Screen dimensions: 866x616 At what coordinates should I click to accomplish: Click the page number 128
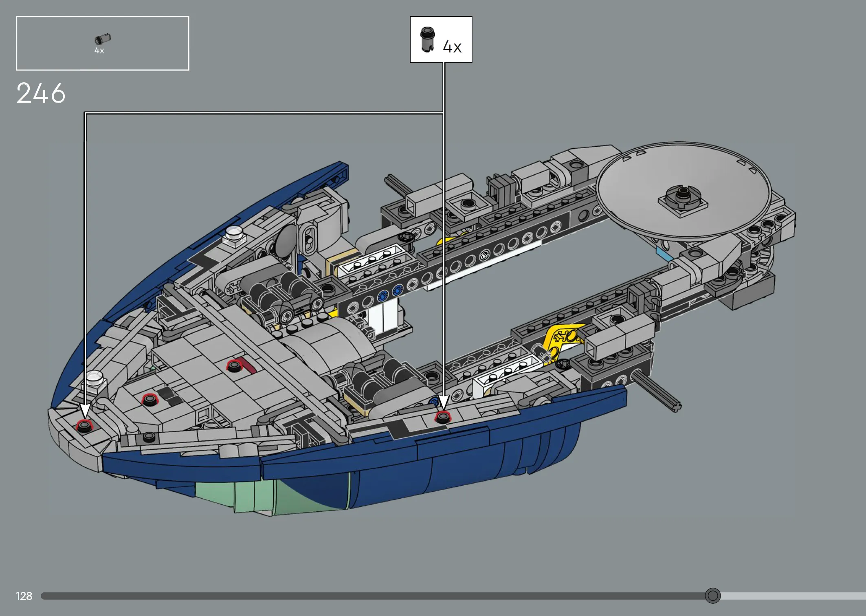24,596
